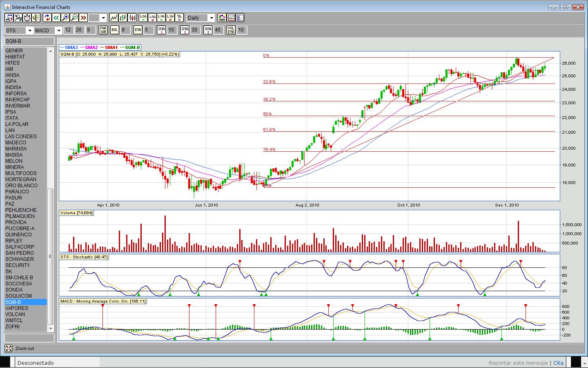The height and width of the screenshot is (368, 588).
Task: Select VAPORES in the stock list
Action: (17, 308)
